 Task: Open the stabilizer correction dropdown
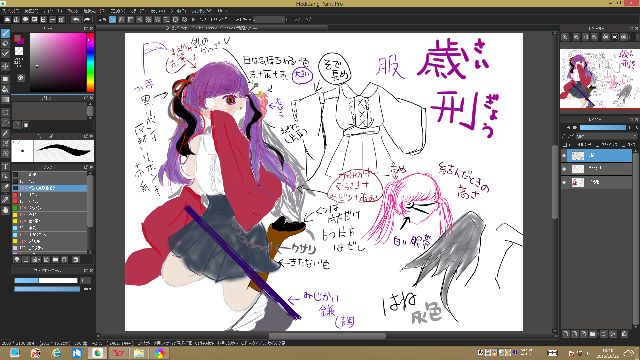(x=269, y=19)
